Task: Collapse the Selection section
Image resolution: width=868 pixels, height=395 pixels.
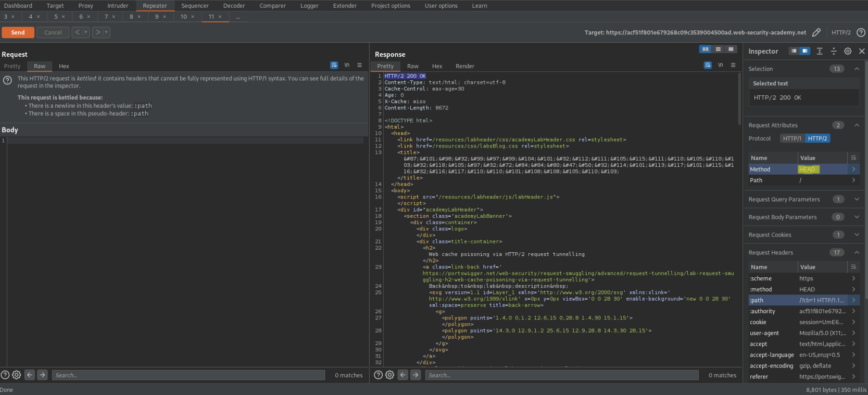Action: 857,69
